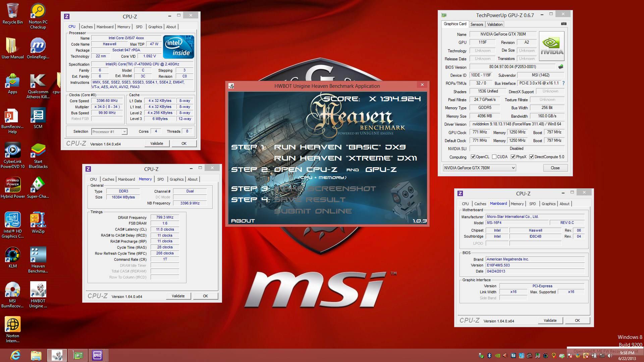This screenshot has width=644, height=362.
Task: Click Open CPU-Z in Heaven step 2
Action: pyautogui.click(x=306, y=170)
